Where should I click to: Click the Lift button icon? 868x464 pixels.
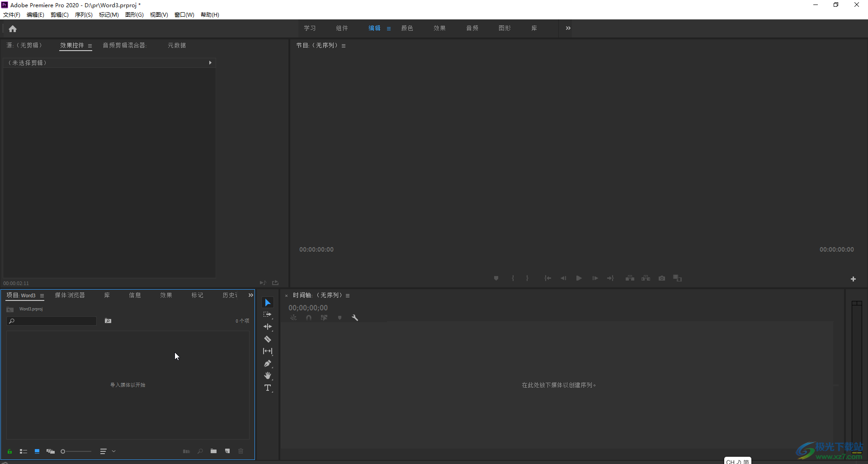630,278
